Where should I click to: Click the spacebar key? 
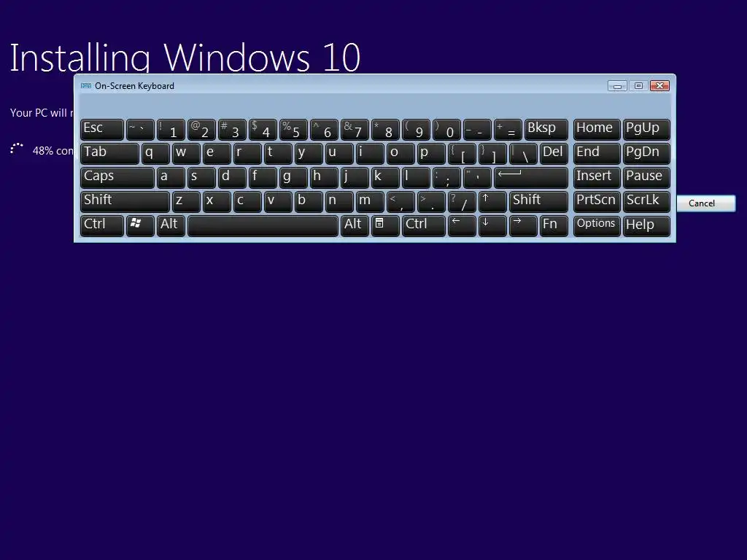click(x=263, y=225)
